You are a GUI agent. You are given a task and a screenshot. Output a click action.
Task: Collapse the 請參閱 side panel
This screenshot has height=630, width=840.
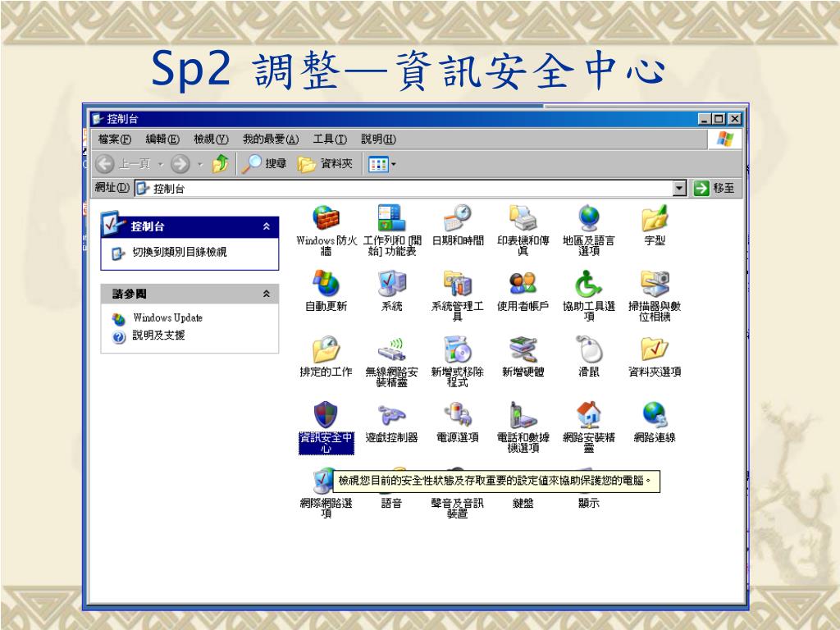(x=267, y=294)
